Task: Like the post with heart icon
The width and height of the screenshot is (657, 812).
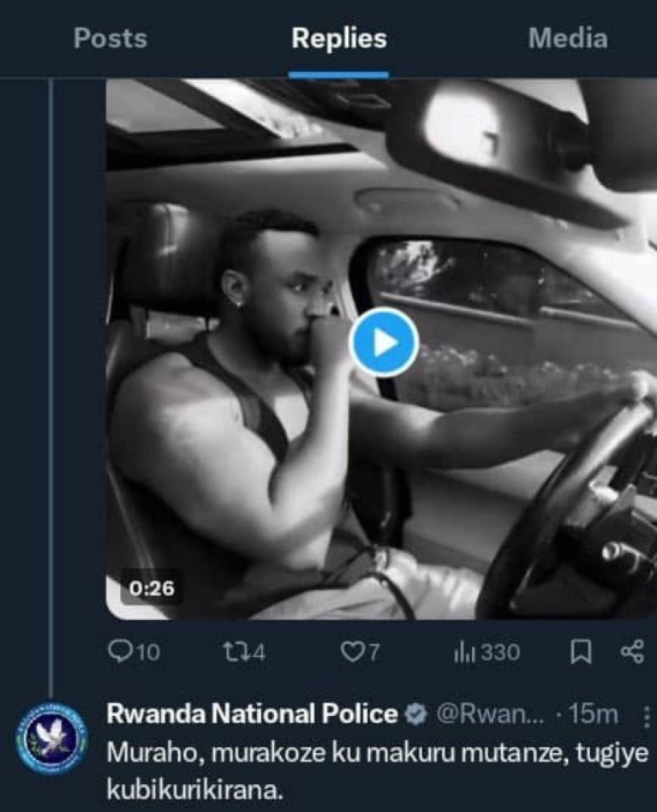Action: (x=351, y=652)
